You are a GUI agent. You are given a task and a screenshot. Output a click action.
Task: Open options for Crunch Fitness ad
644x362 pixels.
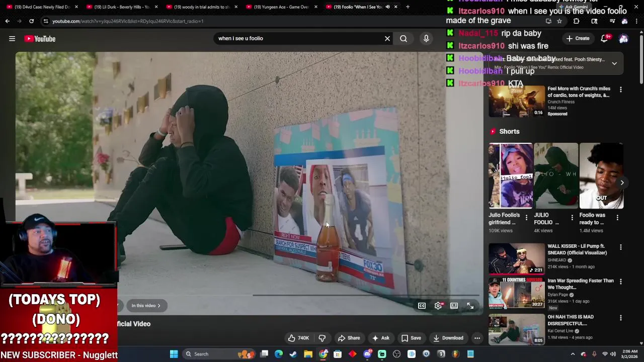coord(620,89)
